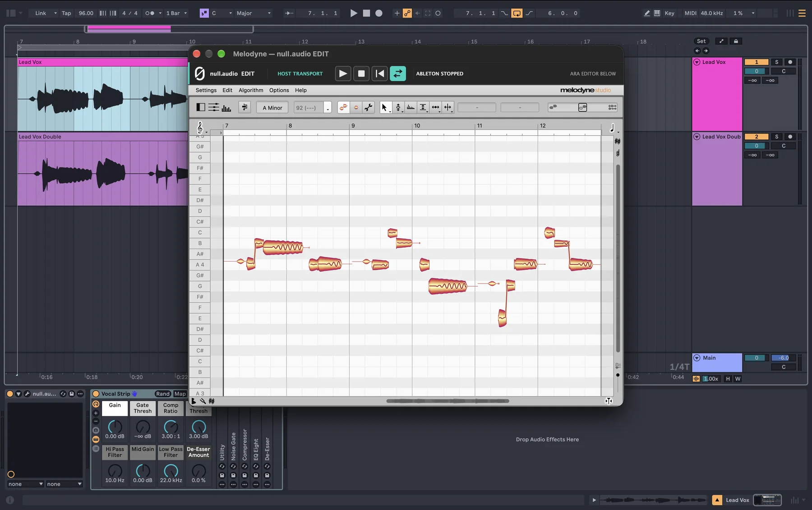Collapse the null.audio device triangle

click(x=18, y=394)
